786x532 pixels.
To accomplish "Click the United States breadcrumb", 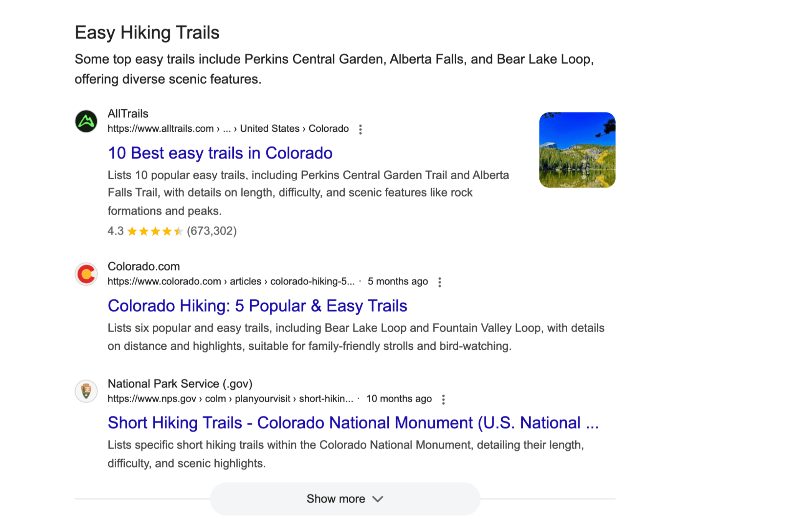I will [x=269, y=129].
